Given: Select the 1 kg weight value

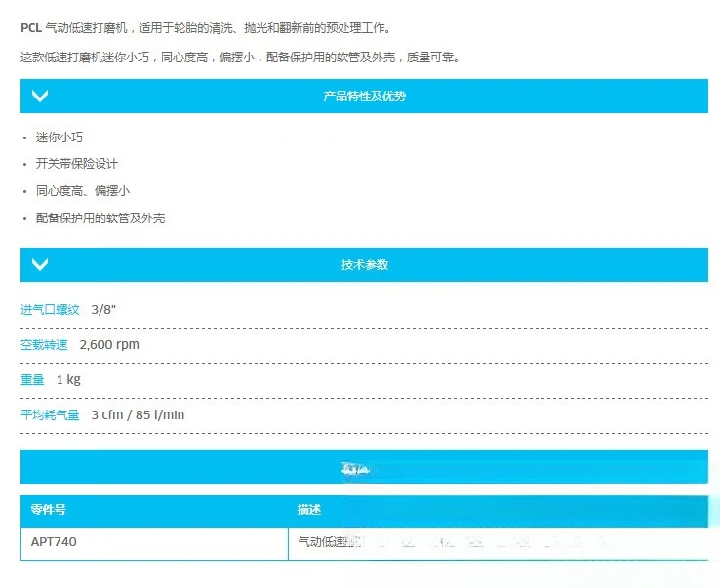Looking at the screenshot, I should coord(68,379).
